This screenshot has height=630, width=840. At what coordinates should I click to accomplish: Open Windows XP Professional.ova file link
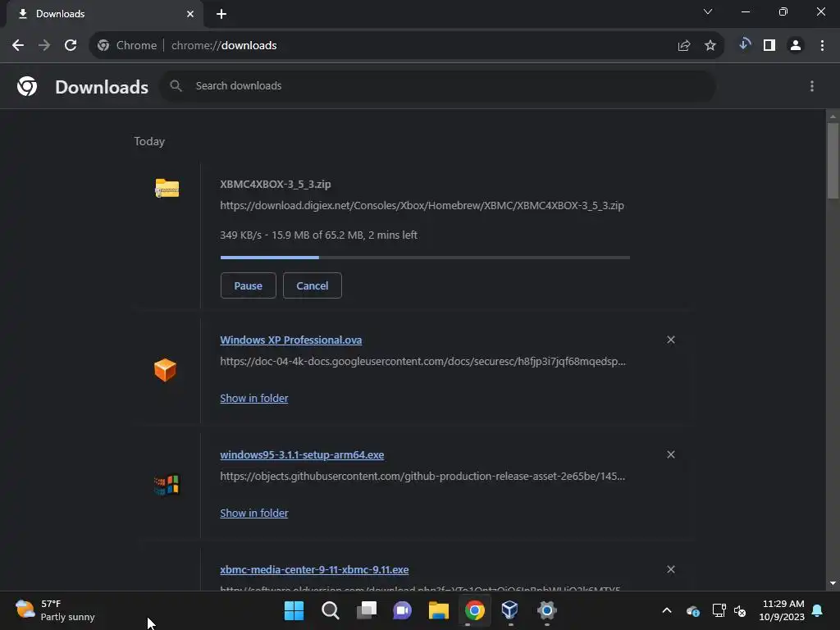(291, 340)
